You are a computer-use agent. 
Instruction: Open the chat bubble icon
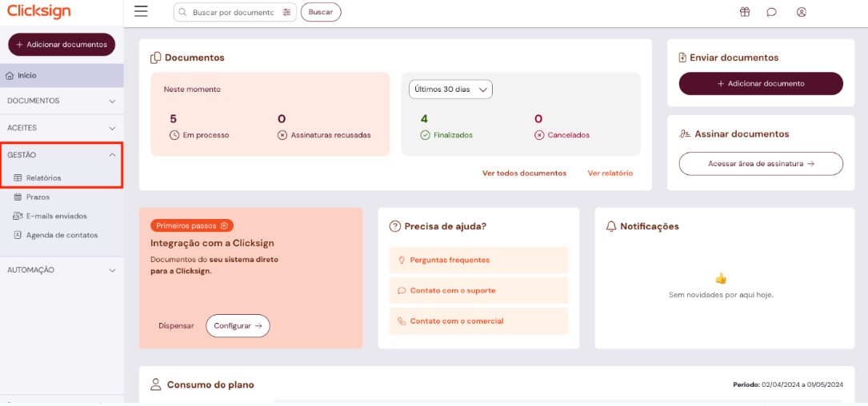[771, 12]
